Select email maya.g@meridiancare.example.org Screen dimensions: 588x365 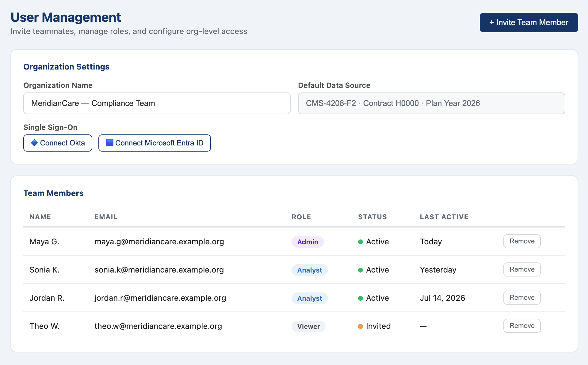[159, 242]
